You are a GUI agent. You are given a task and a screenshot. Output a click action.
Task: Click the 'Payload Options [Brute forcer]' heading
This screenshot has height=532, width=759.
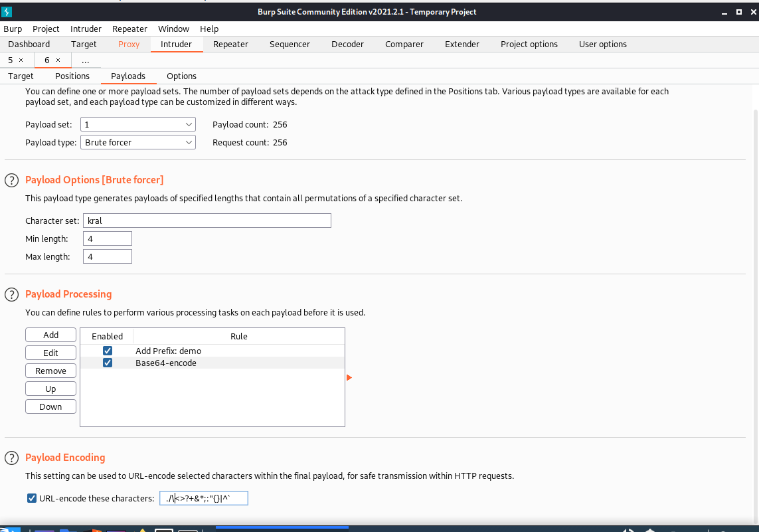click(94, 180)
